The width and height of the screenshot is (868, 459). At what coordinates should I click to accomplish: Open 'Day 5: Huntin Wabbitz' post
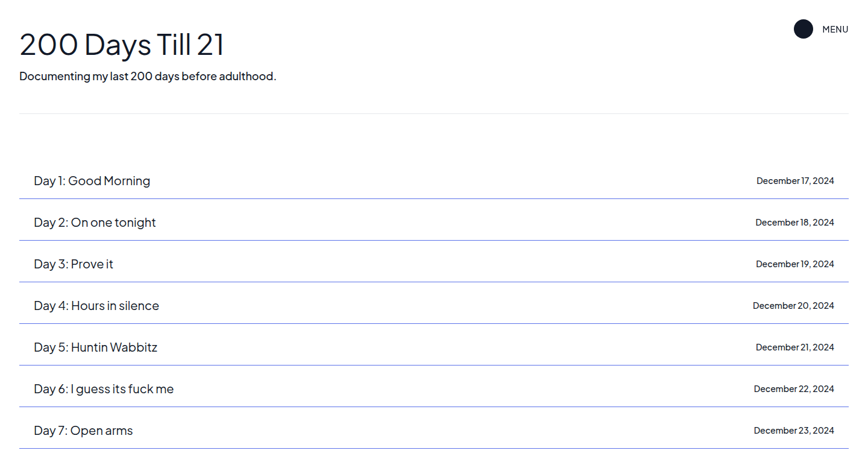(95, 347)
